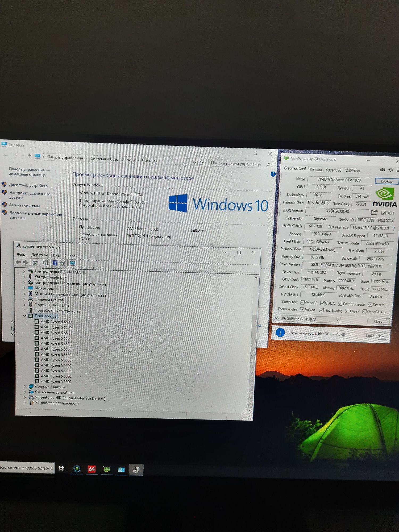Click the Update Now button
Screen dimensions: 399x532
tap(375, 336)
